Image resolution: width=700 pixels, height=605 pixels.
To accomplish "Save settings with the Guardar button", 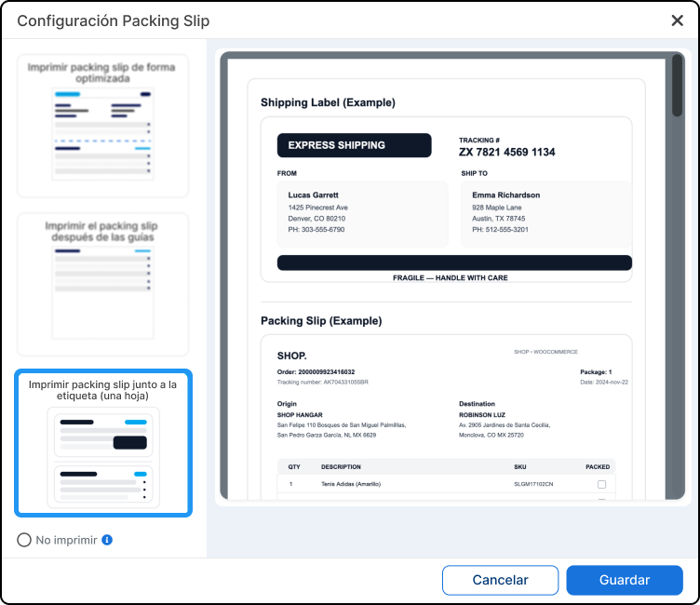I will [624, 580].
